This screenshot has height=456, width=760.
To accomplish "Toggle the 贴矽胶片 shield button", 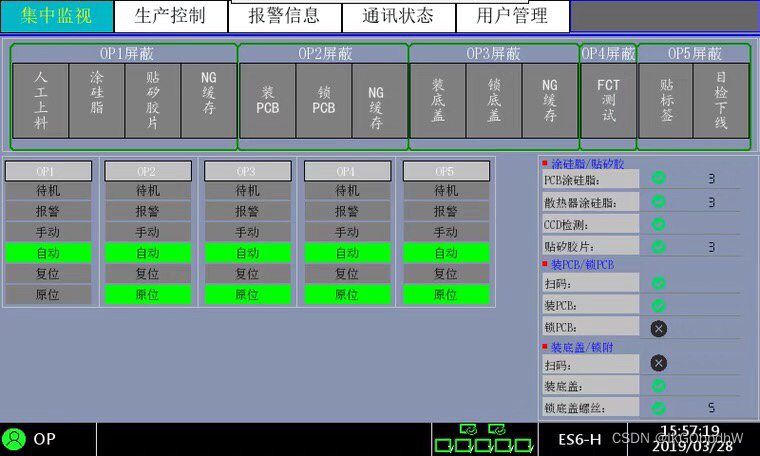I will [153, 101].
